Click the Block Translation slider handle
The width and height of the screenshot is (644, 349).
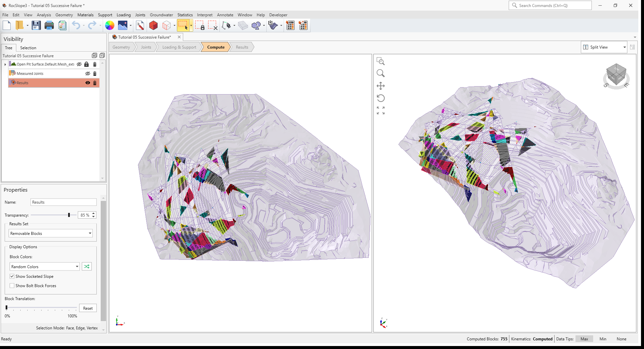pyautogui.click(x=7, y=307)
